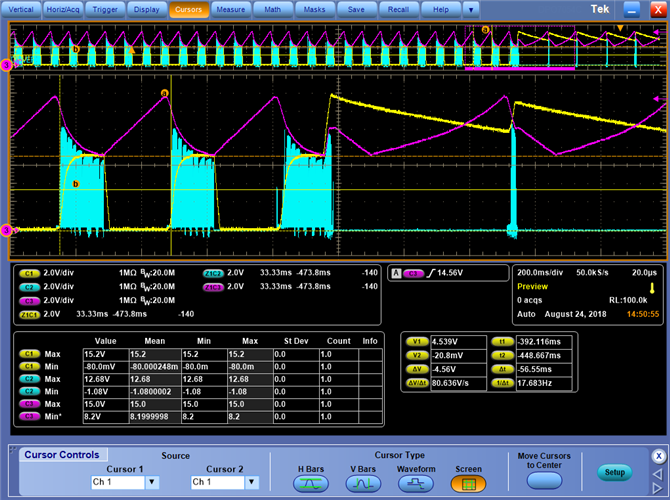Select the V Bars cursor type
Image resolution: width=670 pixels, height=500 pixels.
pos(363,483)
